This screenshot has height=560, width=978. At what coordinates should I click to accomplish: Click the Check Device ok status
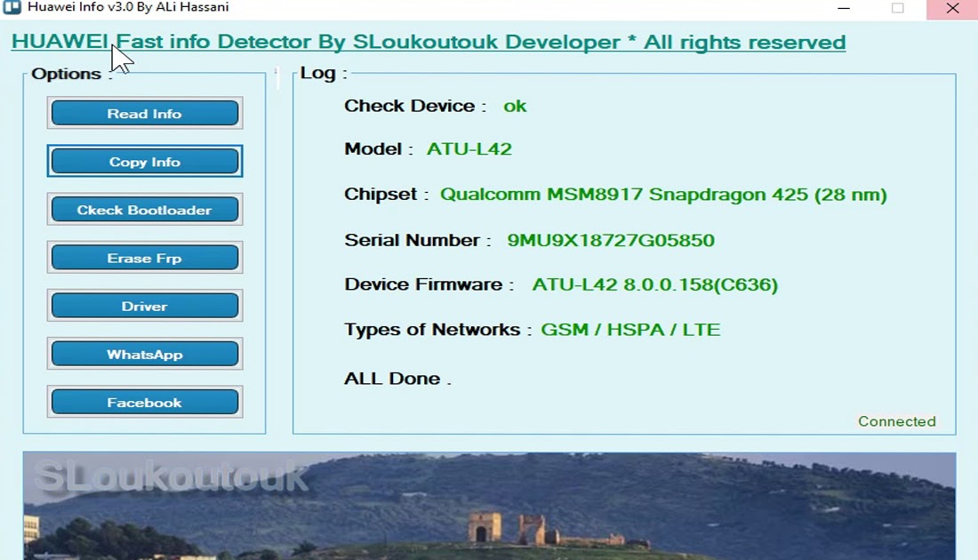point(515,106)
